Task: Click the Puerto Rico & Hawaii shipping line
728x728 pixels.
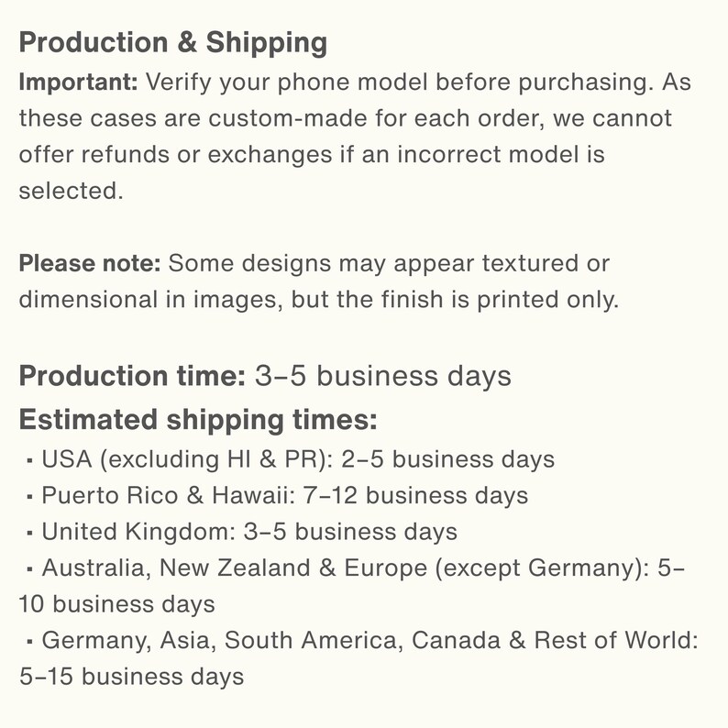Action: tap(278, 495)
